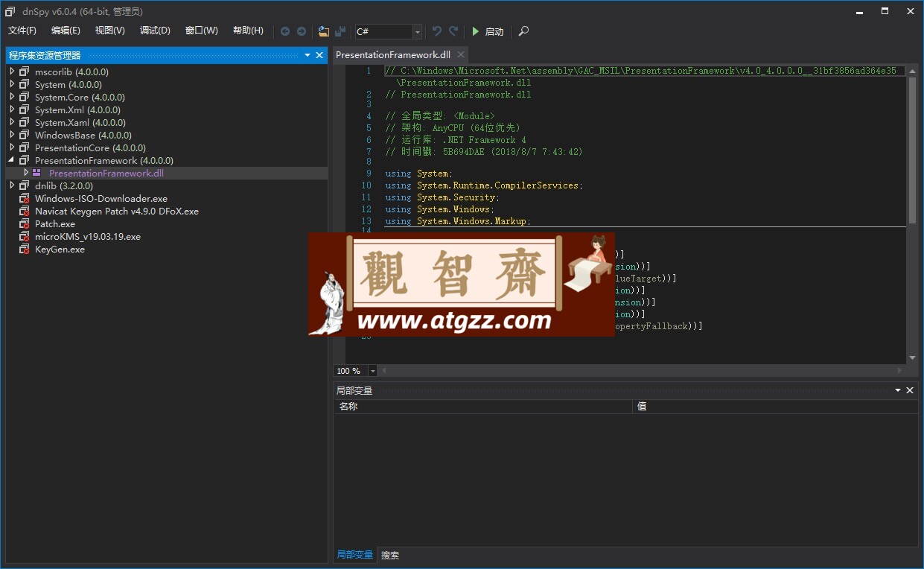The width and height of the screenshot is (924, 569).
Task: Open the 帮助(H) menu
Action: (248, 31)
